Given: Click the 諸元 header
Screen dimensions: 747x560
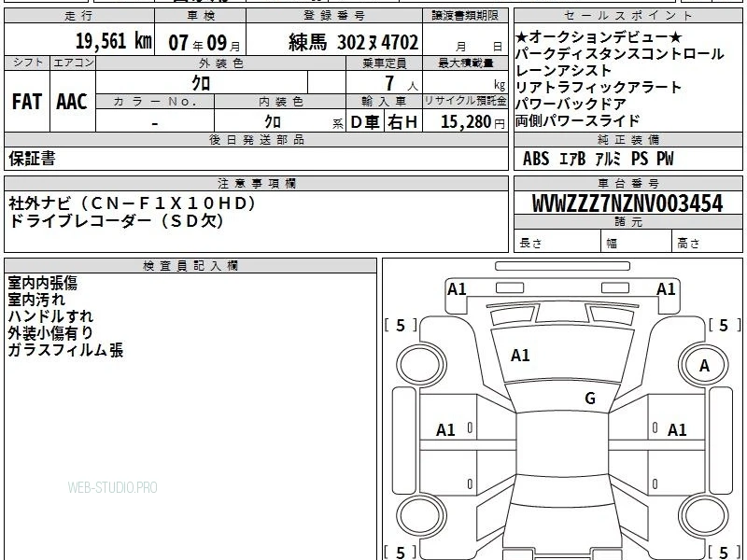Looking at the screenshot, I should click(x=628, y=222).
